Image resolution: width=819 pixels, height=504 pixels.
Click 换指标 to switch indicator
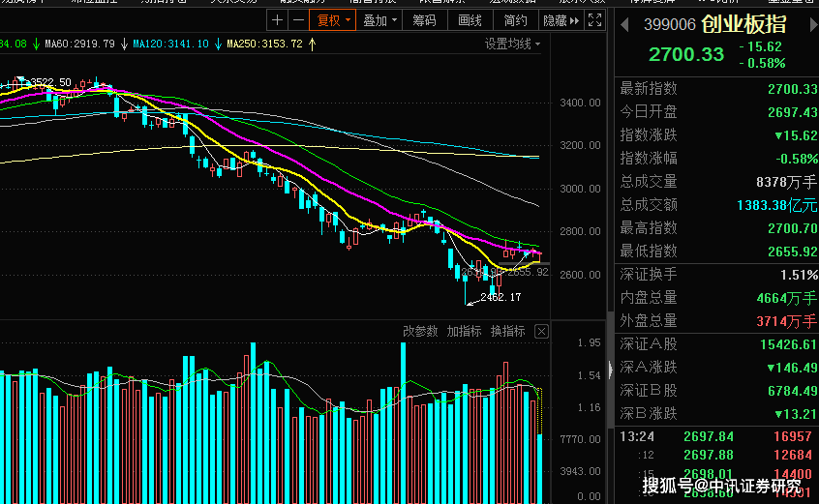(x=507, y=331)
